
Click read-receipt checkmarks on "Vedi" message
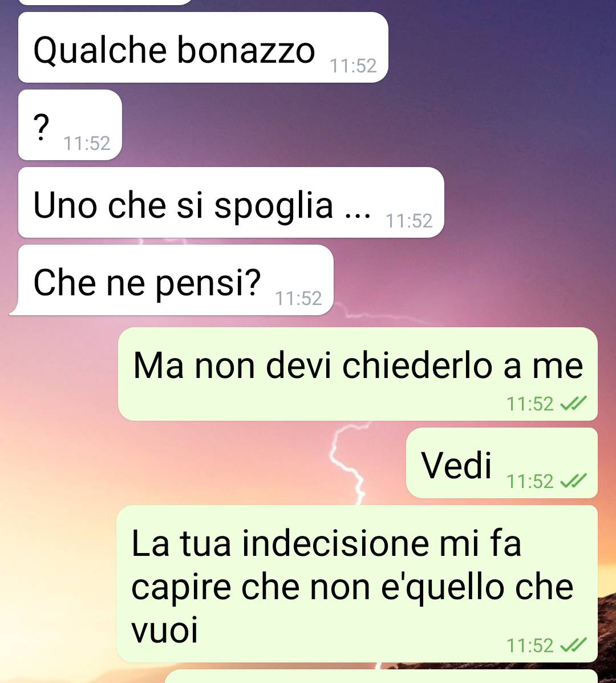point(573,481)
